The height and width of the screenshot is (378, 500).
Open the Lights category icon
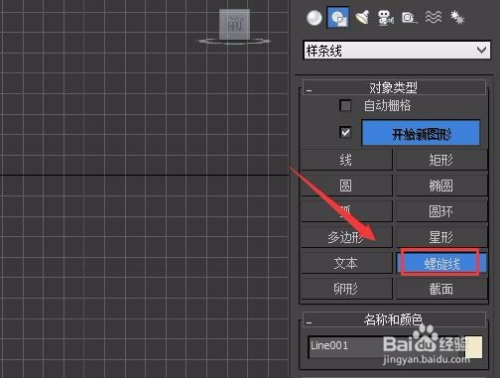(x=362, y=17)
